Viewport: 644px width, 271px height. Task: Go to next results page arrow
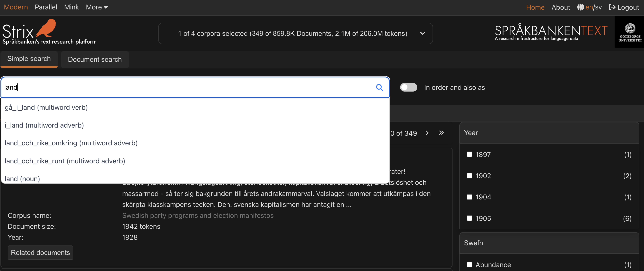point(427,133)
